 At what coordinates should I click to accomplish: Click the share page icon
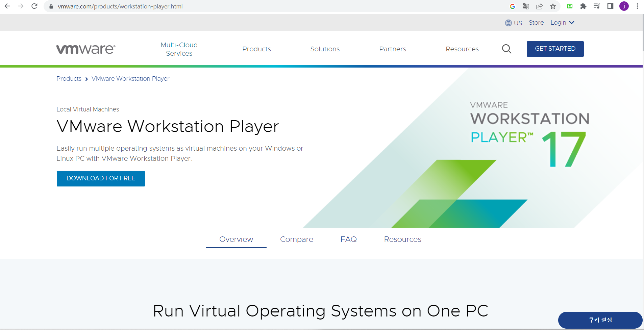point(539,6)
